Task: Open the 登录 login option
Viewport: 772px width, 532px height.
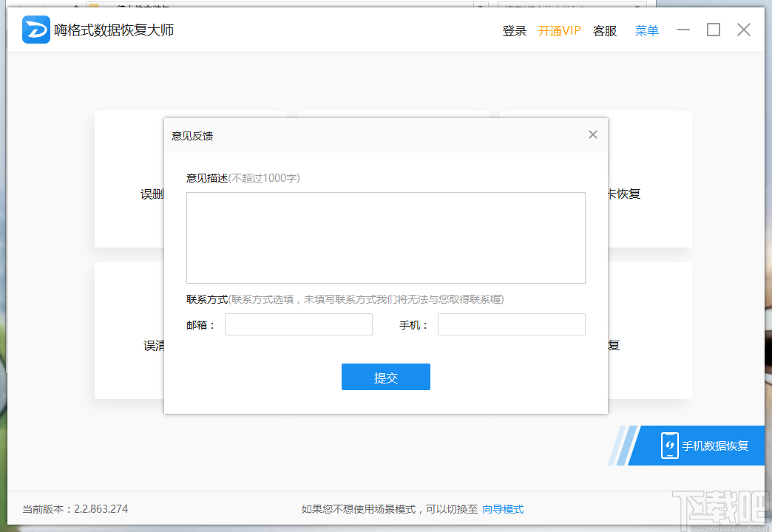Action: tap(515, 30)
